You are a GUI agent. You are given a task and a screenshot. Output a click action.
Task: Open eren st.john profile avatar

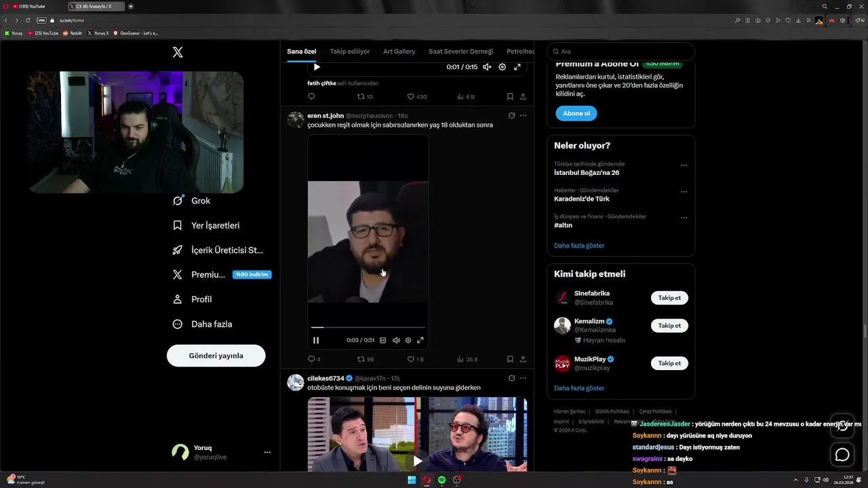point(296,120)
